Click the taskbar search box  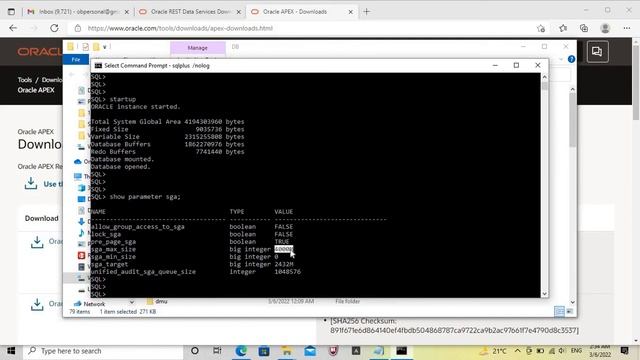(103, 351)
